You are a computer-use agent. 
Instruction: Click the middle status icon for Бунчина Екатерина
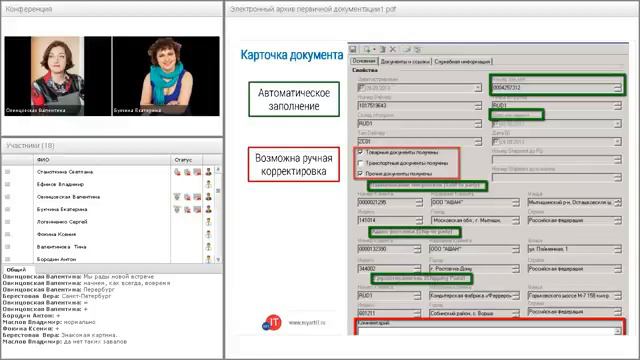click(187, 209)
